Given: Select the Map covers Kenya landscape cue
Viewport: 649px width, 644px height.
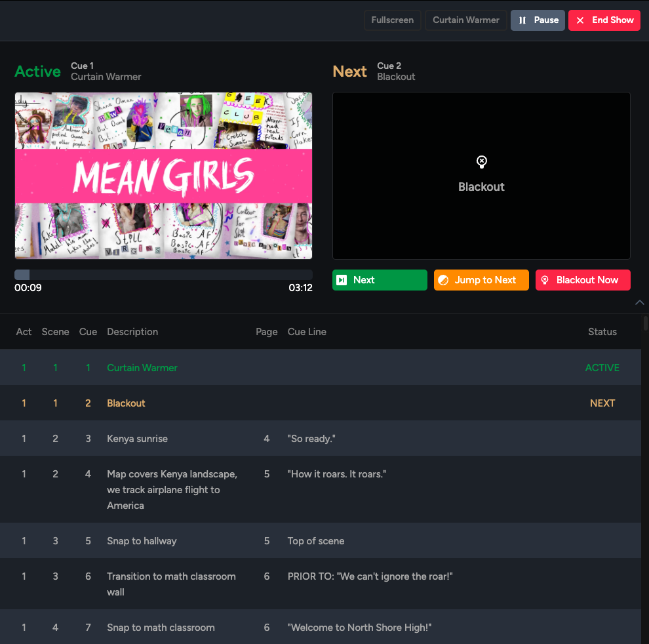Looking at the screenshot, I should pos(321,489).
